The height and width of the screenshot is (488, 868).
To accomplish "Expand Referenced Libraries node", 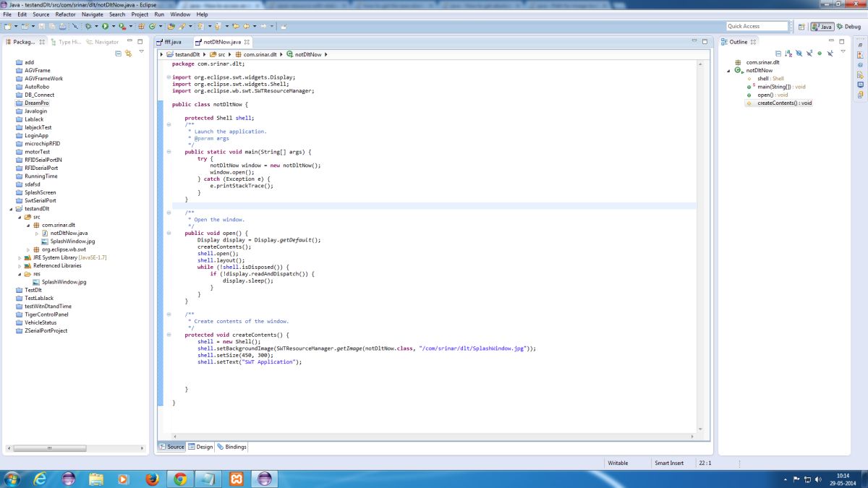I will click(x=20, y=266).
